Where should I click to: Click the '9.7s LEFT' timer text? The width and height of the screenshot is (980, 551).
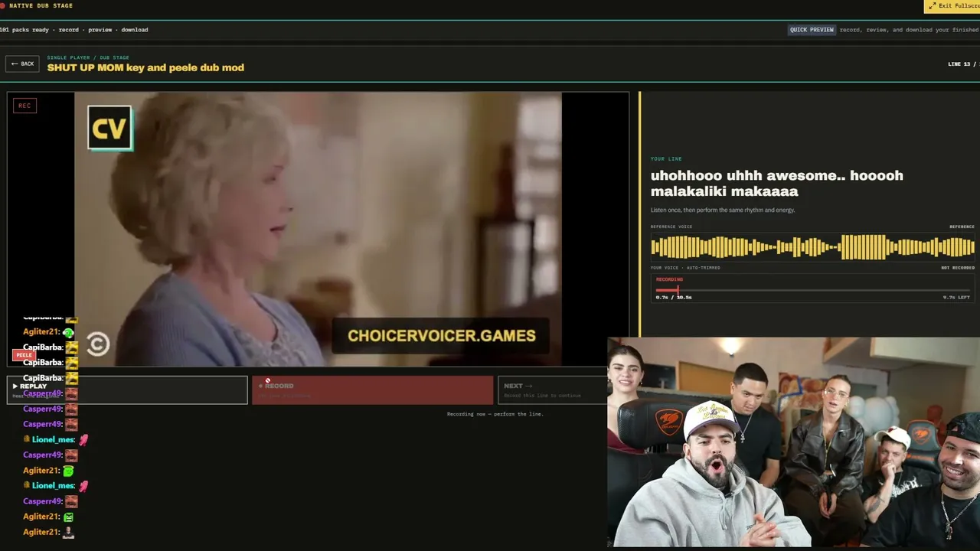956,297
